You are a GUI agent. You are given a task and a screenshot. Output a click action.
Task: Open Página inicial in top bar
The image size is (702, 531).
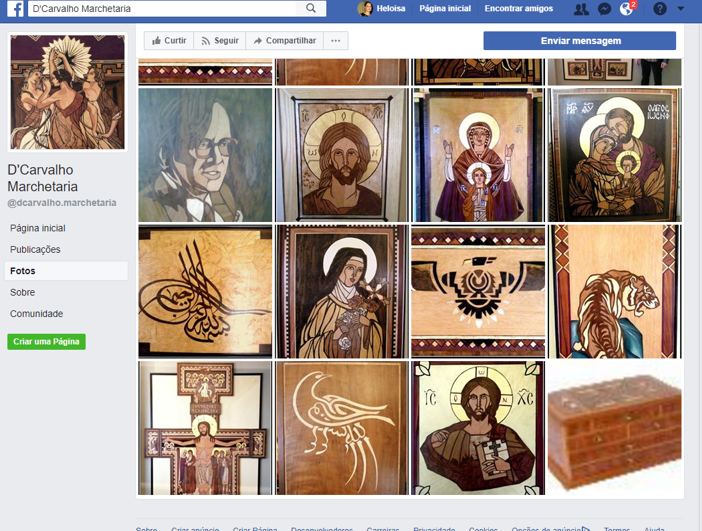pyautogui.click(x=445, y=9)
